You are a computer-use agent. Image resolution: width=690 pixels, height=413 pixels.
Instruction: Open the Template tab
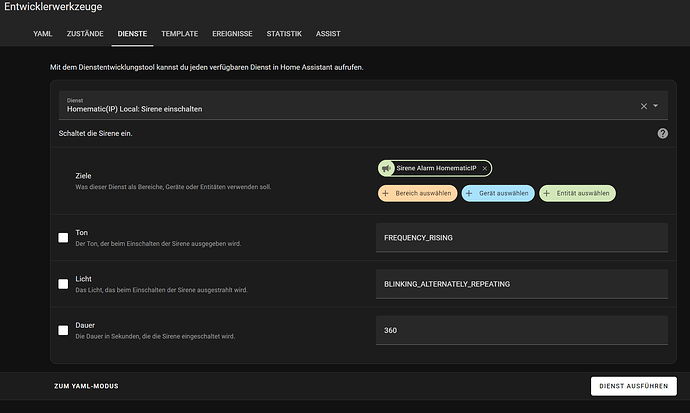click(180, 34)
